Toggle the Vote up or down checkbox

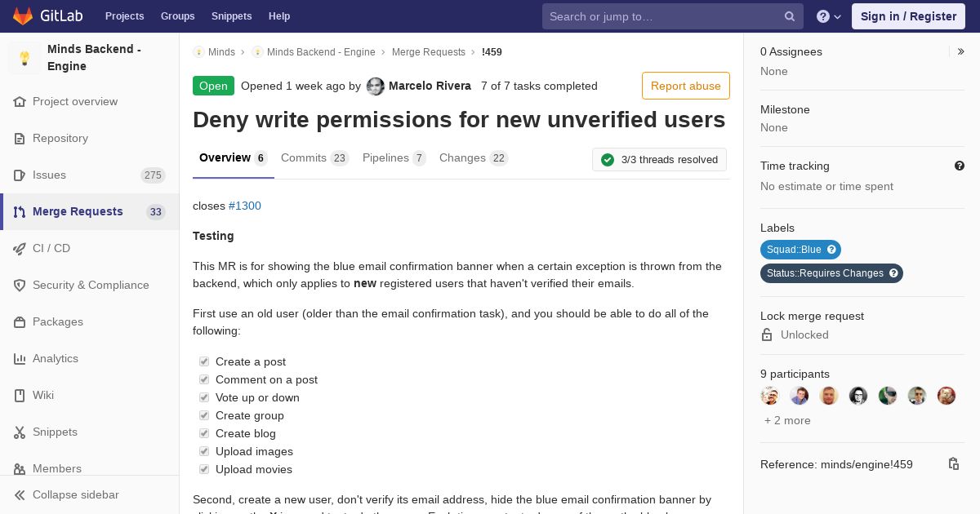pos(204,397)
